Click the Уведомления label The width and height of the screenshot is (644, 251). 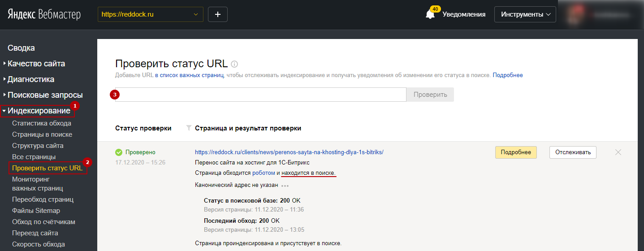tap(464, 14)
